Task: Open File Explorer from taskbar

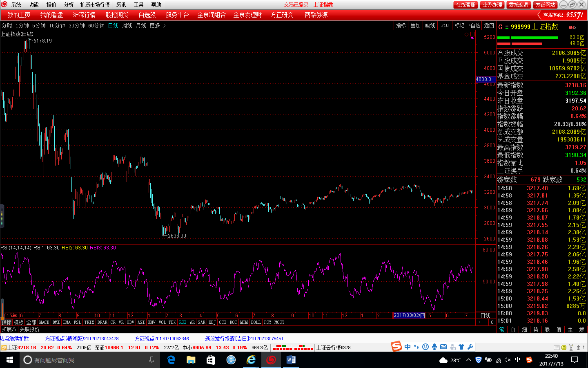Action: 191,360
